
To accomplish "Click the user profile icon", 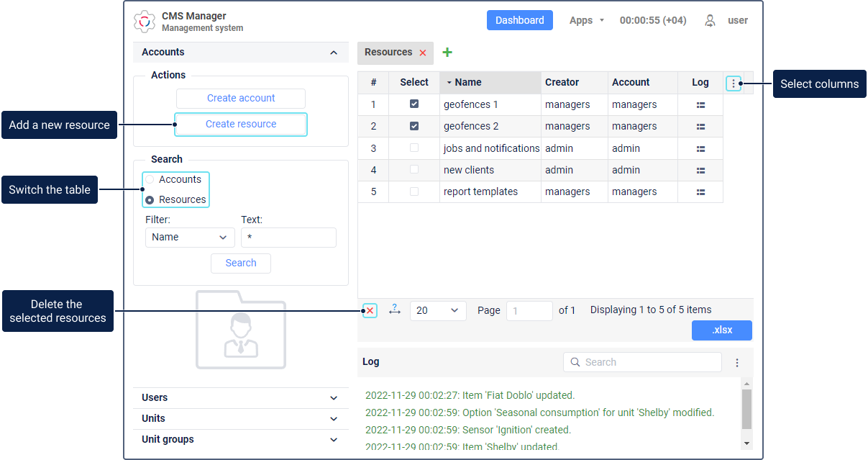I will pos(710,21).
